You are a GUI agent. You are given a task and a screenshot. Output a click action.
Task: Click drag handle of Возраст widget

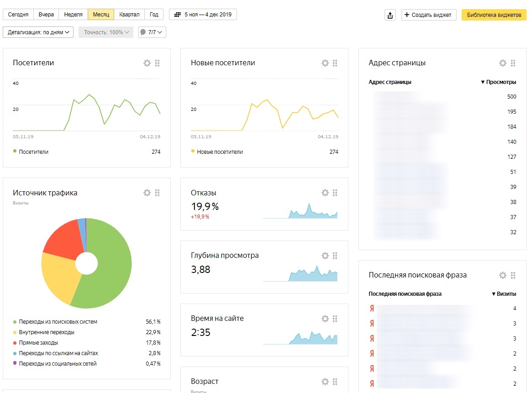tap(335, 382)
